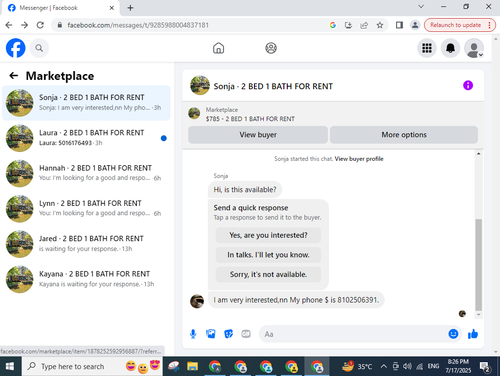Send quick reply 'Yes, are you interested?'

268,235
